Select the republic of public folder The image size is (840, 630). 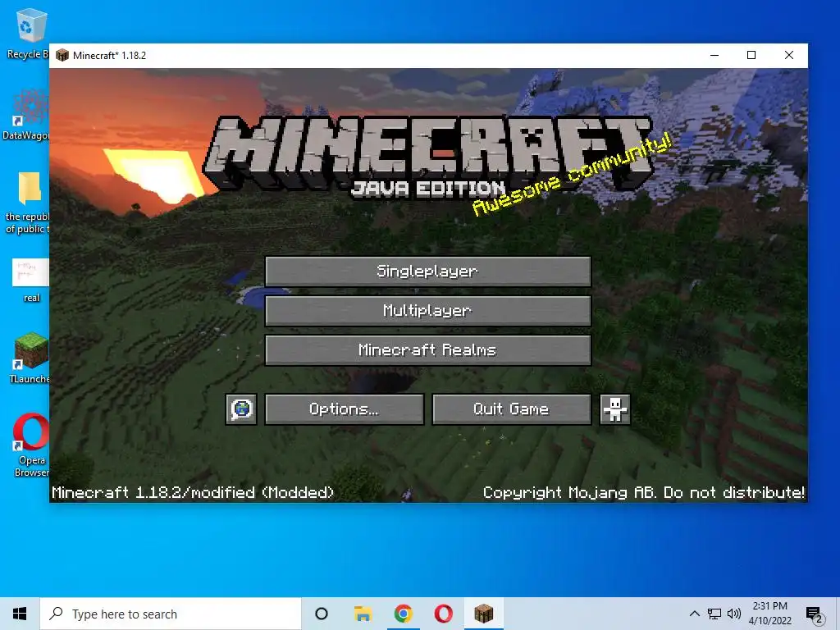(x=27, y=203)
